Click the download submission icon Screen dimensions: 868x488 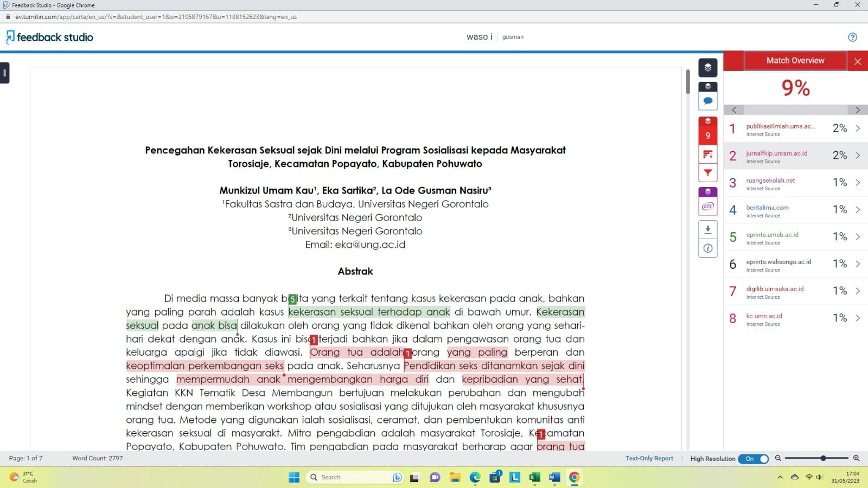pyautogui.click(x=707, y=229)
